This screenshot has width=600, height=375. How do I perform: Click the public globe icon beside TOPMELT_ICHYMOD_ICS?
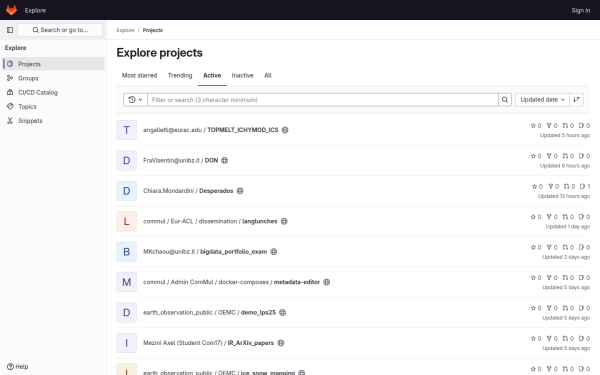285,130
